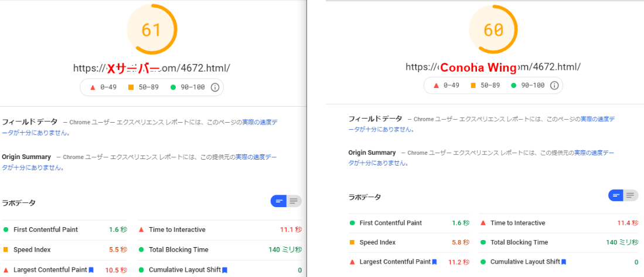This screenshot has height=277, width=644.
Task: Click the bookmark icon beside the 11.2 秒 Largest Contentful Paint
Action: click(434, 262)
